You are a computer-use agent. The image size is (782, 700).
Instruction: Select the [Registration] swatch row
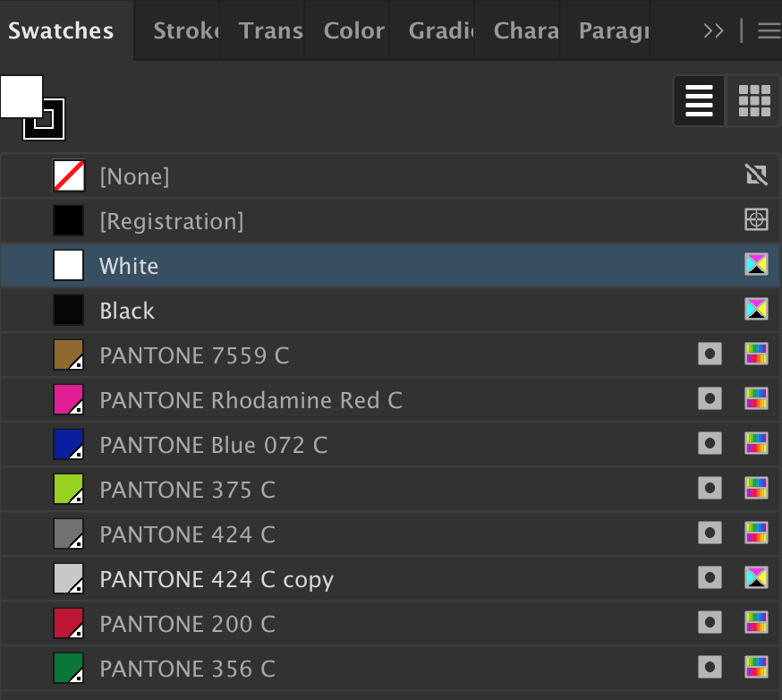[171, 221]
